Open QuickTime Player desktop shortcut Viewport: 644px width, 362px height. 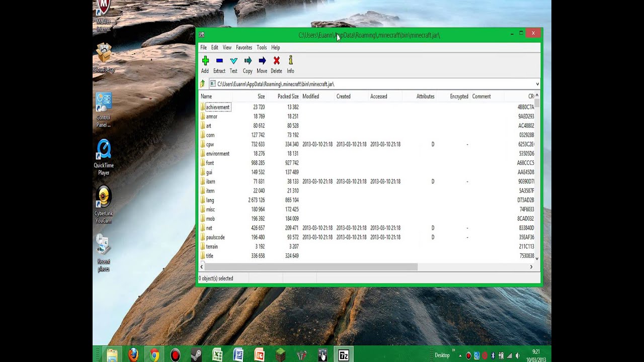(x=104, y=157)
